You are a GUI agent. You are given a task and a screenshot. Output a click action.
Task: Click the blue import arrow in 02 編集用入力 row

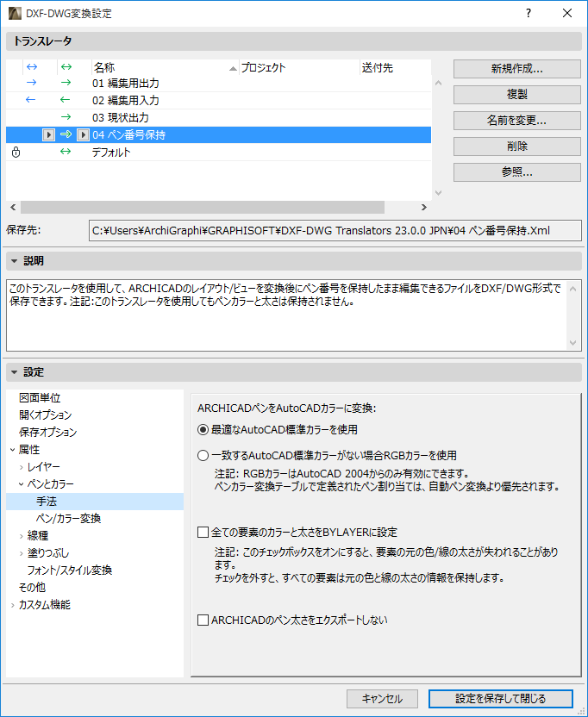pos(31,100)
